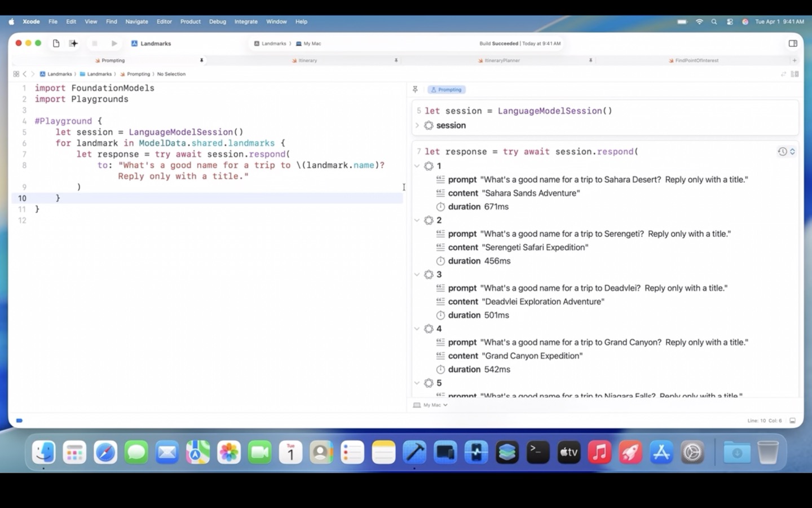
Task: Click the add new tab plus button
Action: pyautogui.click(x=795, y=60)
